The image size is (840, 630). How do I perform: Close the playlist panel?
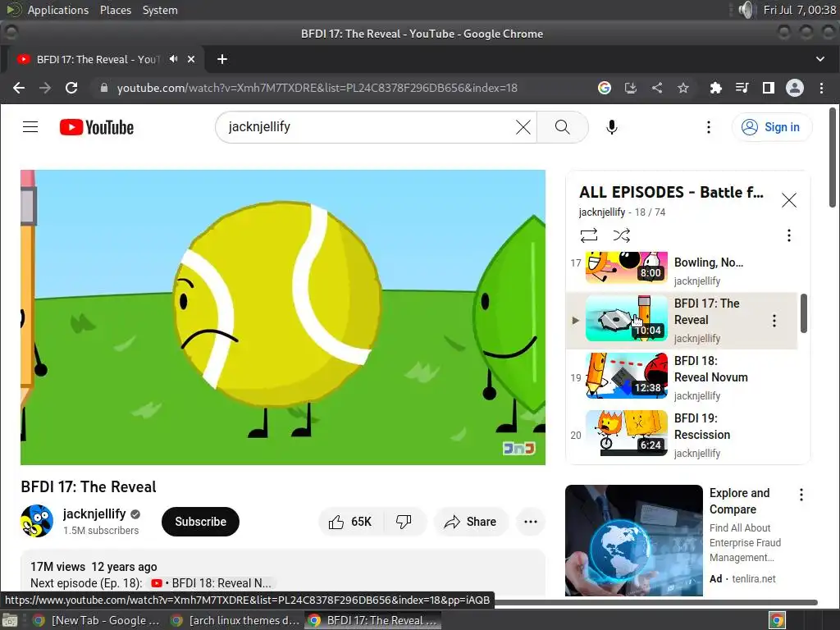788,200
